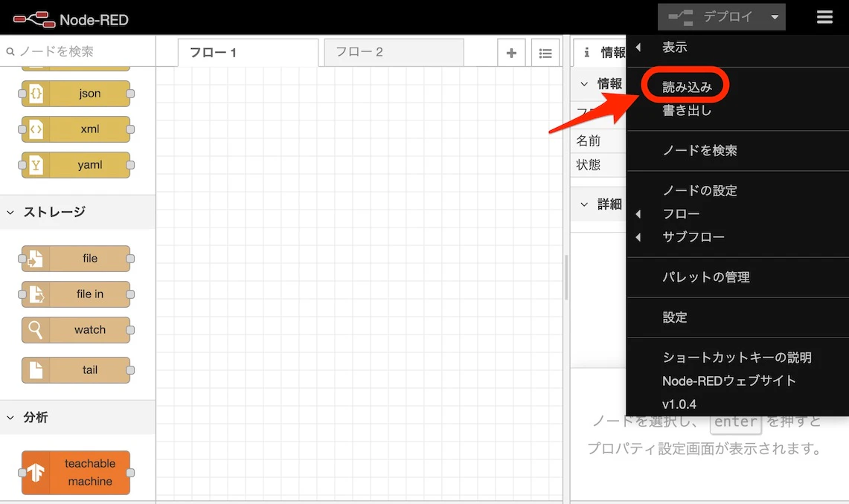Click the search magnifier in palette filter
849x504 pixels.
pos(10,51)
